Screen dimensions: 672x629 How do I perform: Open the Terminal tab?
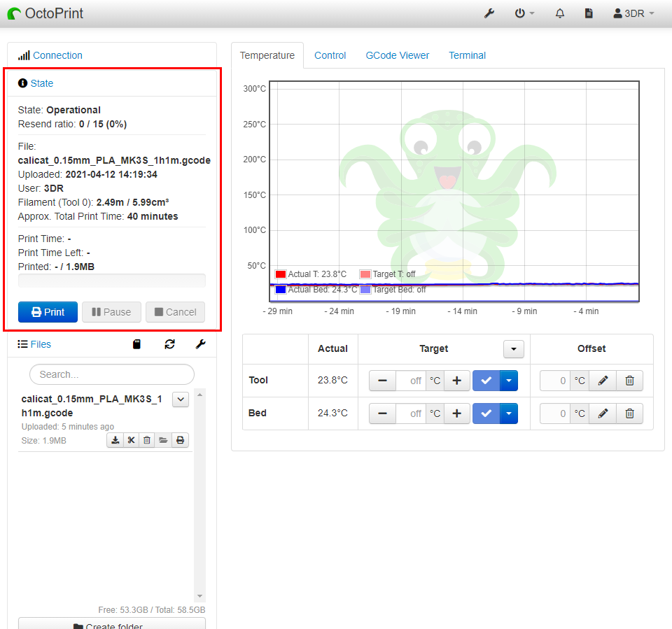[x=467, y=55]
